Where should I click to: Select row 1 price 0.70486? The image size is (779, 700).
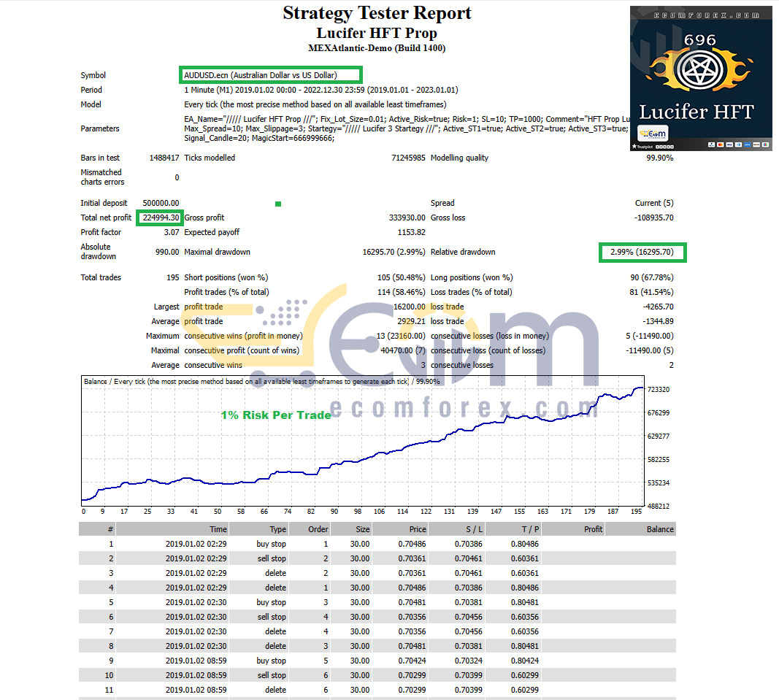click(x=412, y=544)
